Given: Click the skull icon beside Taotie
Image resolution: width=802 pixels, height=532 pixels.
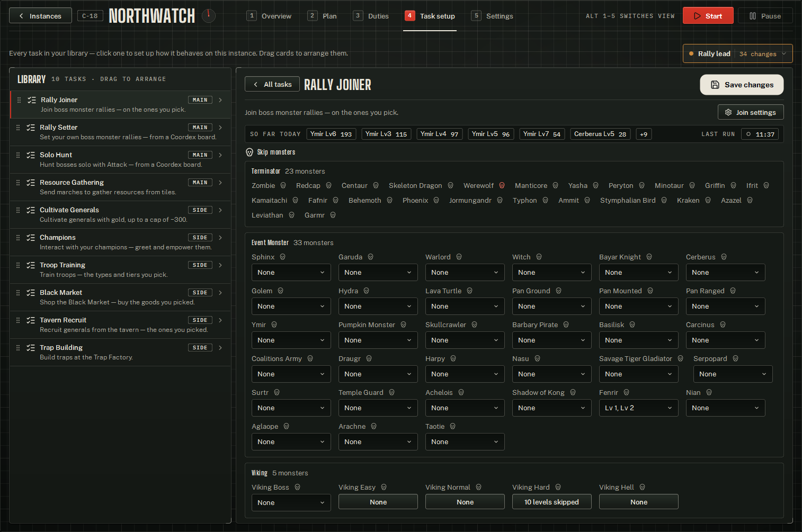Looking at the screenshot, I should [453, 427].
